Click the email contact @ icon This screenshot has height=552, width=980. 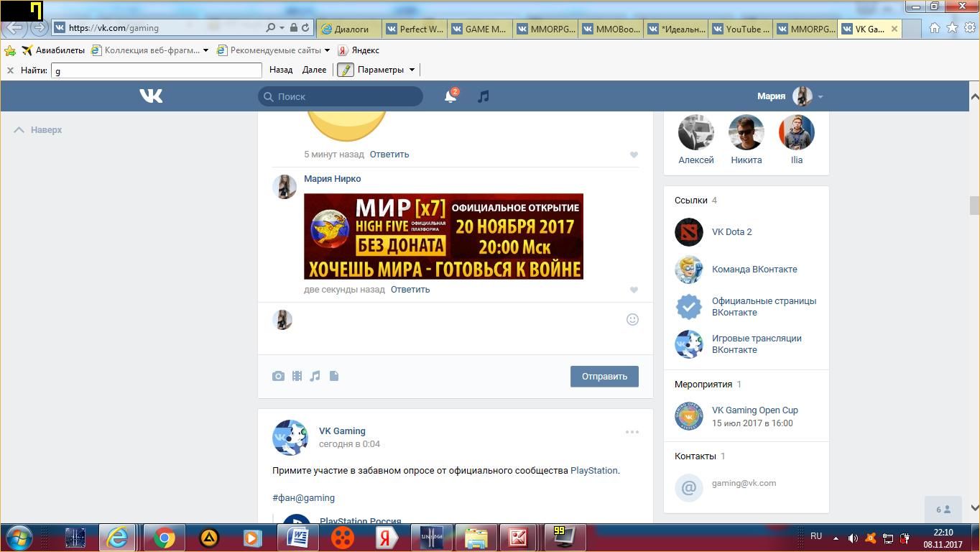click(x=689, y=488)
